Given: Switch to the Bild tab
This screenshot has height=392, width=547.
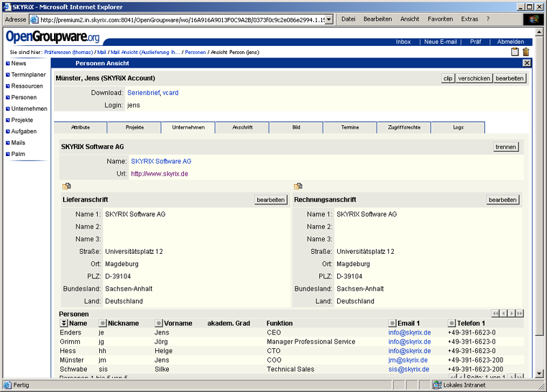Looking at the screenshot, I should 296,127.
